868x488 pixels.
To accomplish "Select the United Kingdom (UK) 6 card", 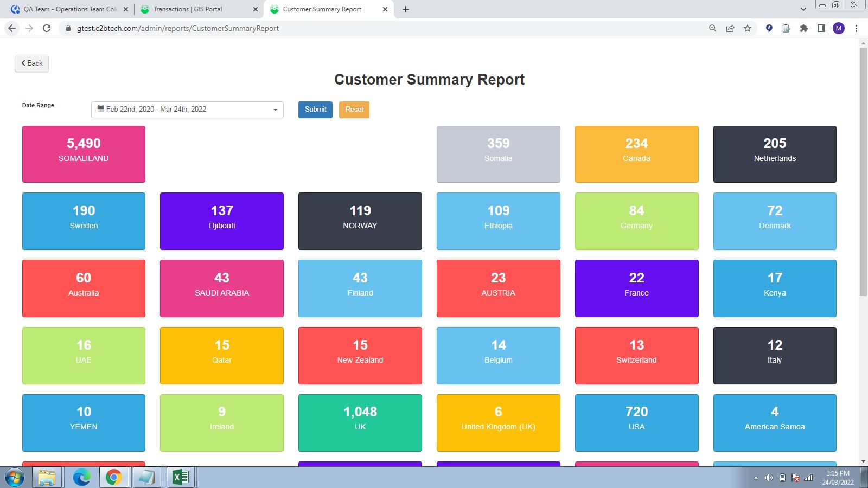I will tap(498, 423).
